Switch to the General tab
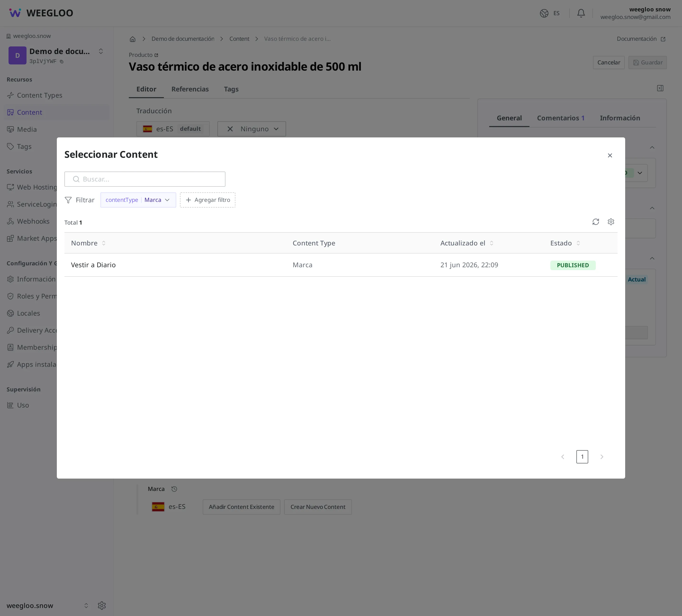Screen dimensions: 682x616 coord(509,118)
